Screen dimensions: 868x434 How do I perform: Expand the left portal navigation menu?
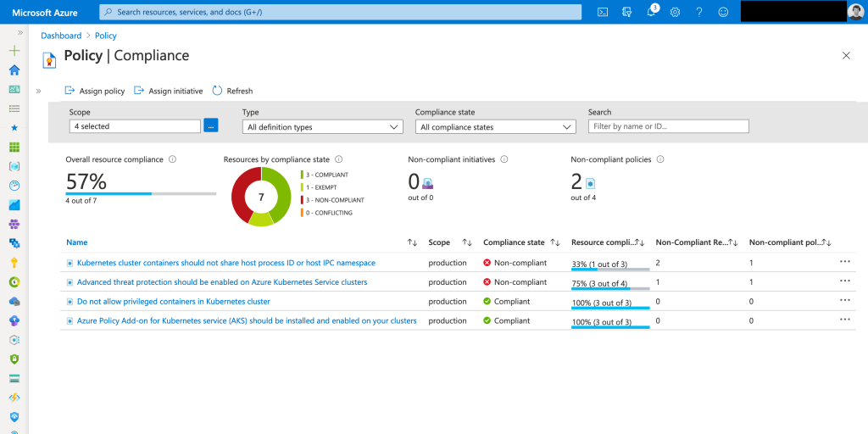20,33
